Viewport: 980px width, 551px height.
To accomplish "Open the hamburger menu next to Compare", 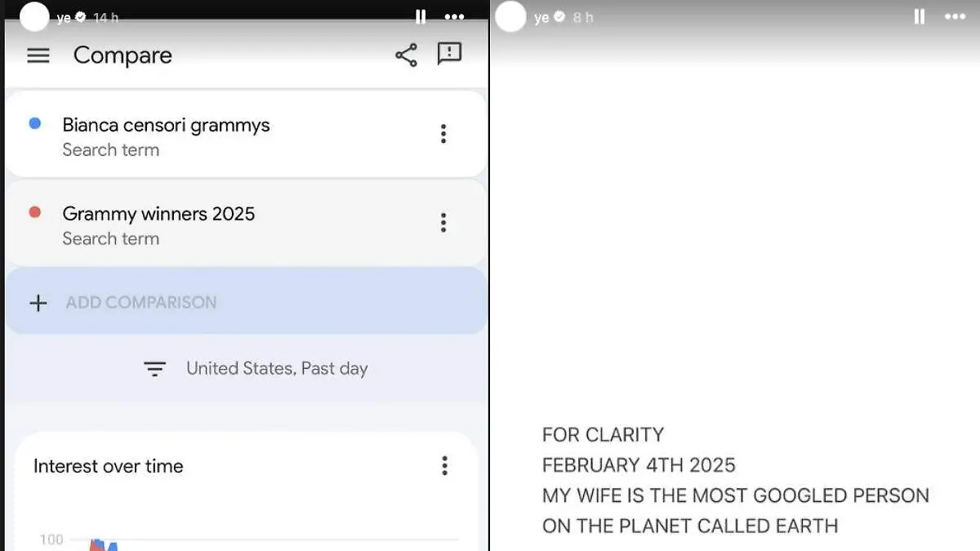I will point(38,56).
